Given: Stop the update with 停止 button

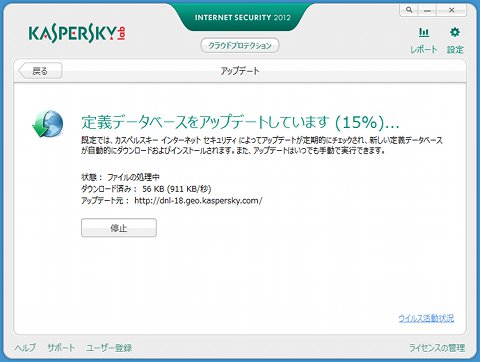Looking at the screenshot, I should point(119,228).
